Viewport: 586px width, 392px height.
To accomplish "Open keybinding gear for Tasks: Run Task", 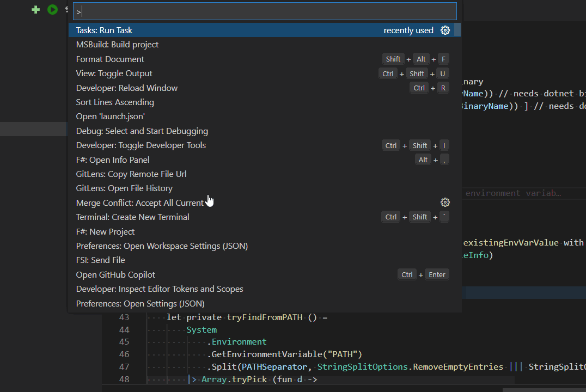I will (445, 30).
